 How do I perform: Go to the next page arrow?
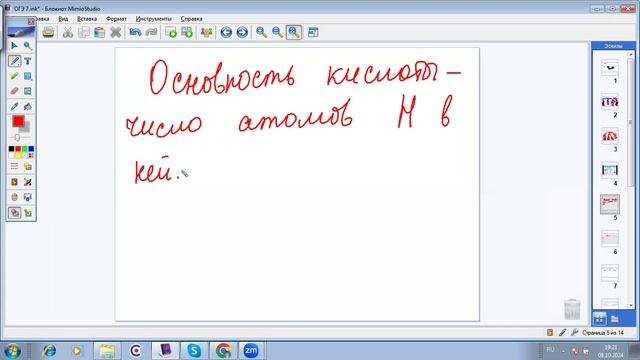(x=242, y=32)
